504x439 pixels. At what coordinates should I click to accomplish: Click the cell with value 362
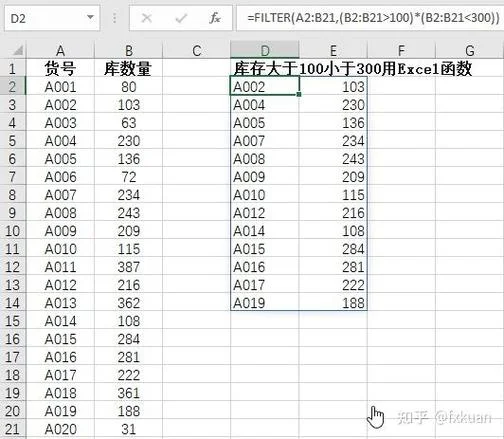129,303
